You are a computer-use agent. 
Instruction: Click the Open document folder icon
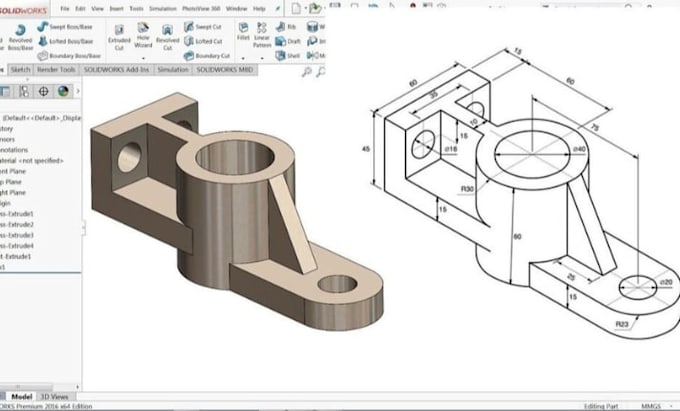tap(316, 8)
